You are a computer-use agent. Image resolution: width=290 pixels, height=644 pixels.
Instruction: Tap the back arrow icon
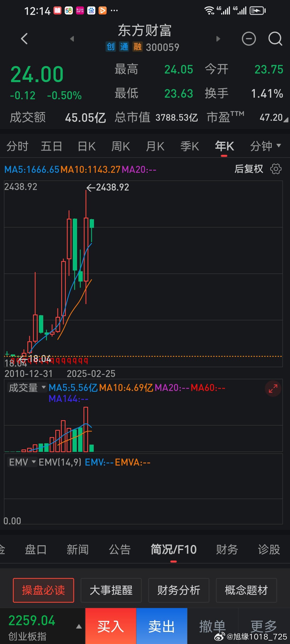(24, 39)
